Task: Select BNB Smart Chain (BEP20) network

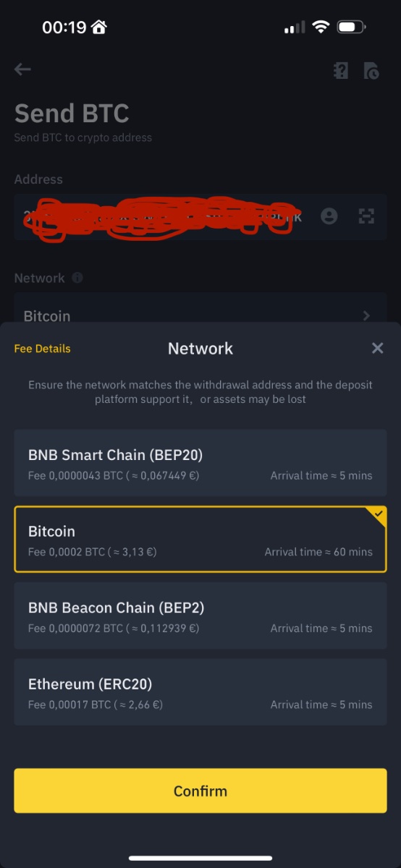Action: coord(200,463)
